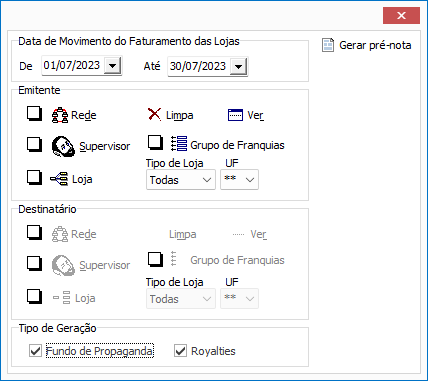
Task: Open the Emitente UF dropdown
Action: tap(239, 180)
